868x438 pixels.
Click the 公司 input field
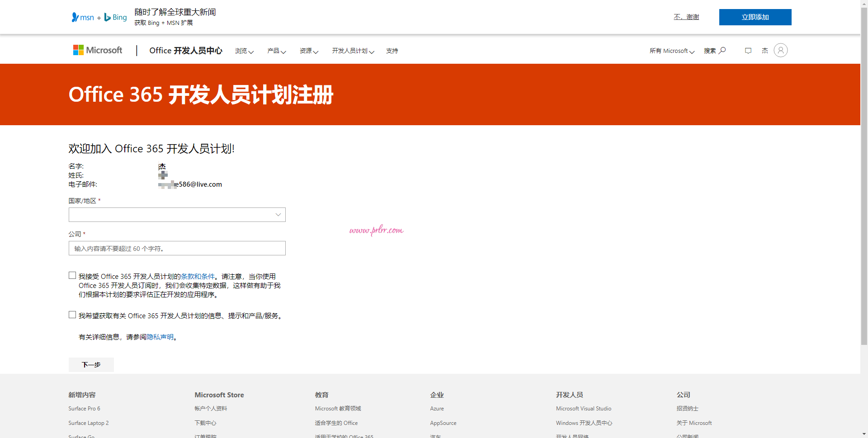[x=177, y=248]
